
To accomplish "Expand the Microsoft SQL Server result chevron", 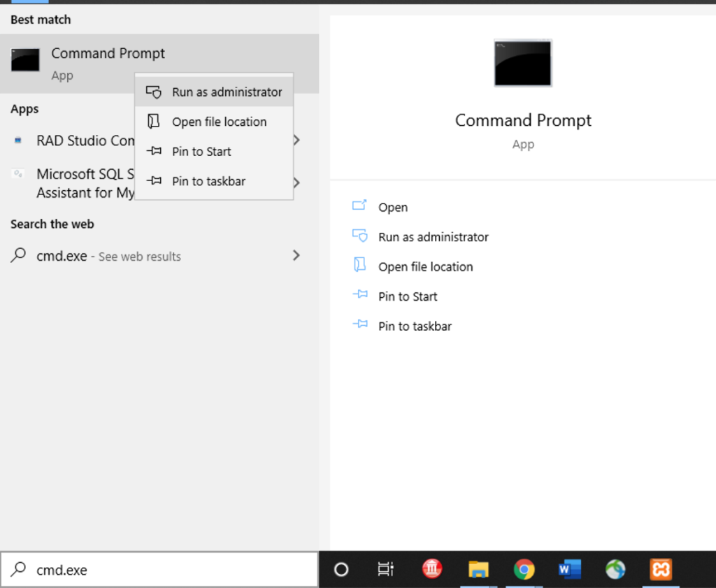I will (296, 183).
